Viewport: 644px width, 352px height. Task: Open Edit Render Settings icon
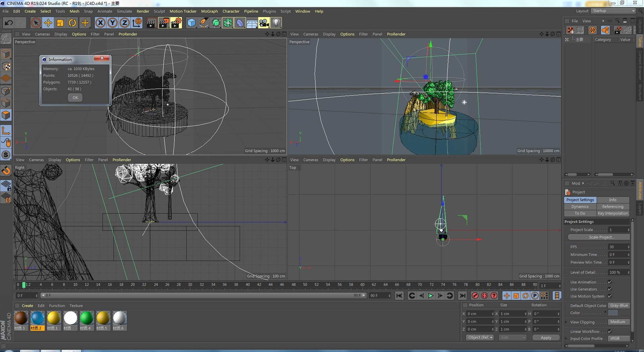click(x=176, y=23)
